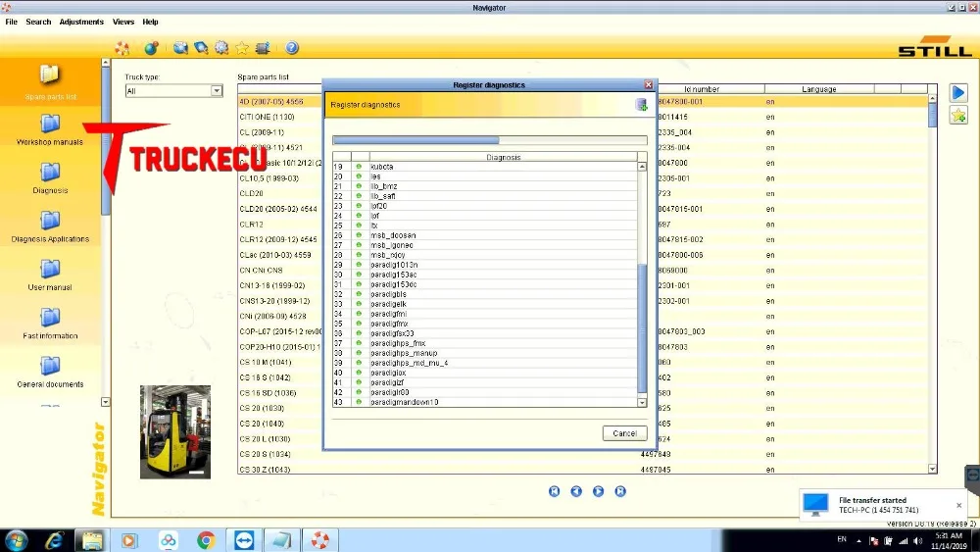Open File Explorer from the taskbar
Image resolution: width=980 pixels, height=552 pixels.
point(92,540)
